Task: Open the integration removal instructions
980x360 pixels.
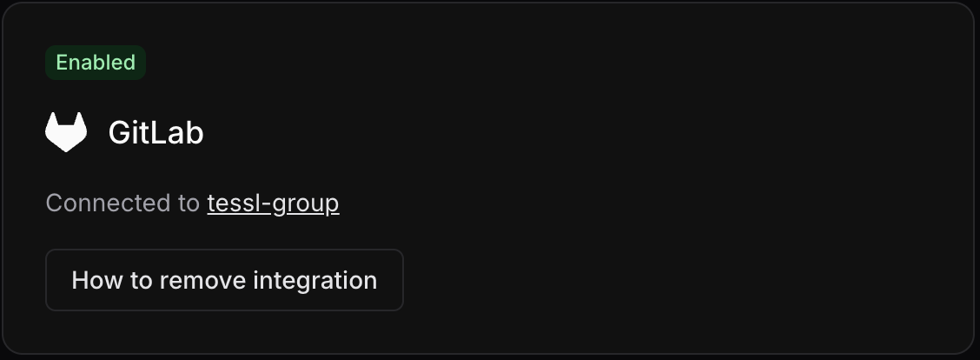Action: (224, 280)
